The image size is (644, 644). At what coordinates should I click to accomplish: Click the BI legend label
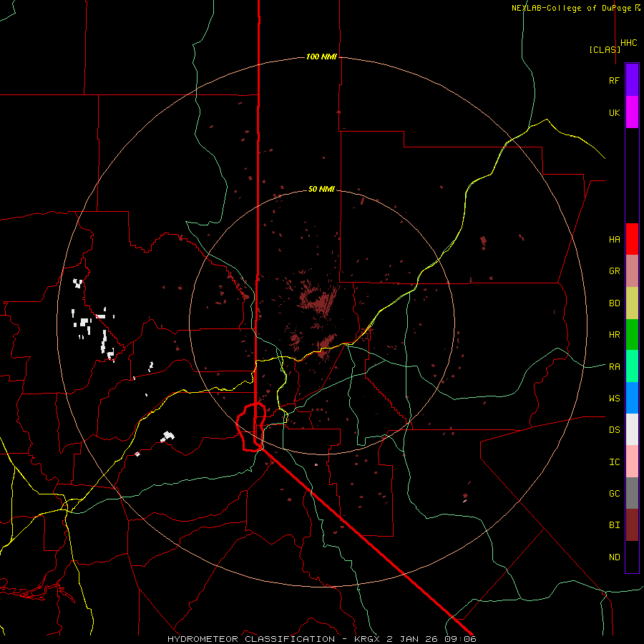pos(615,525)
